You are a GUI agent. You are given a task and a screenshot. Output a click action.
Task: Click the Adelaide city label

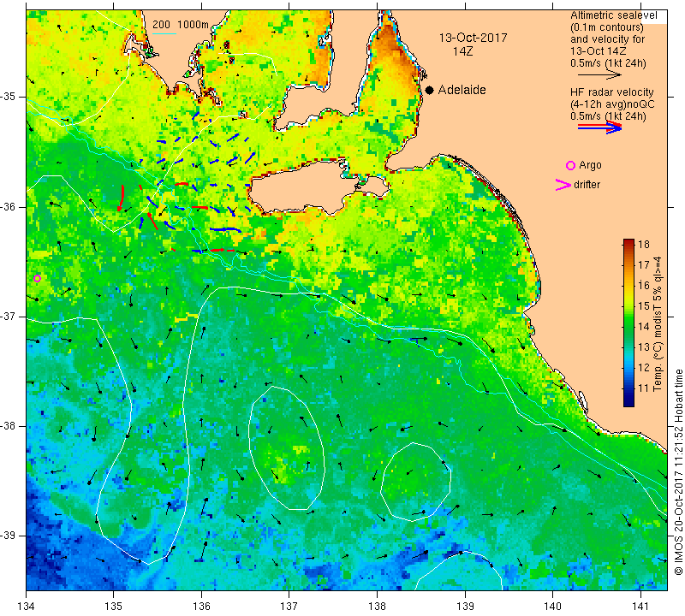462,90
